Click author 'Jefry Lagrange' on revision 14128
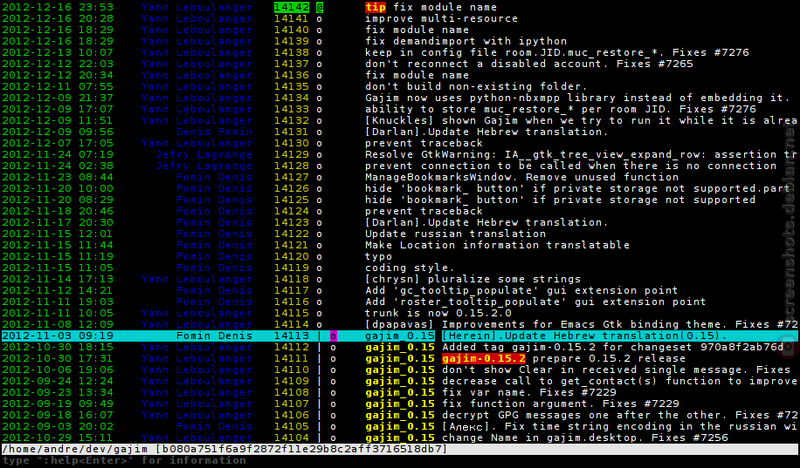This screenshot has height=468, width=800. click(x=204, y=166)
